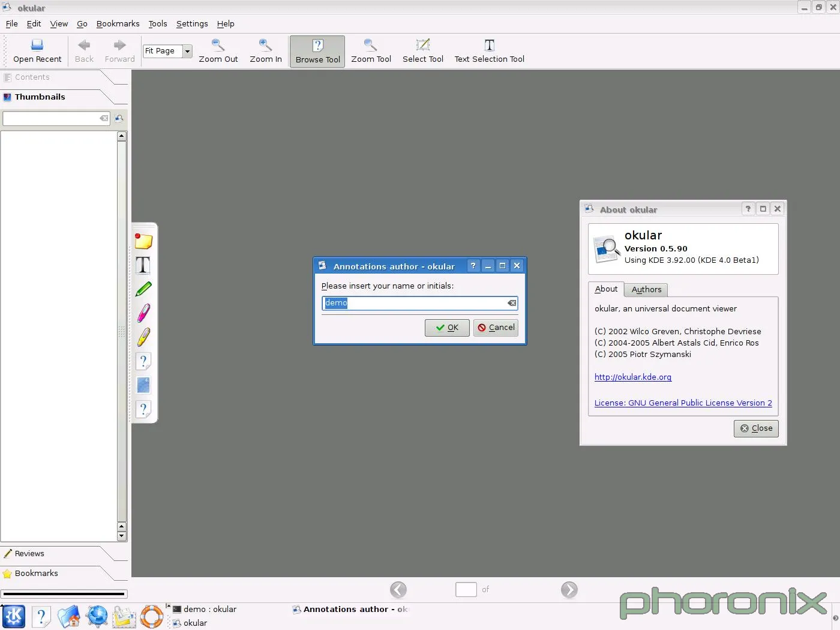Switch to the Authors tab
Image resolution: width=840 pixels, height=630 pixels.
(646, 290)
